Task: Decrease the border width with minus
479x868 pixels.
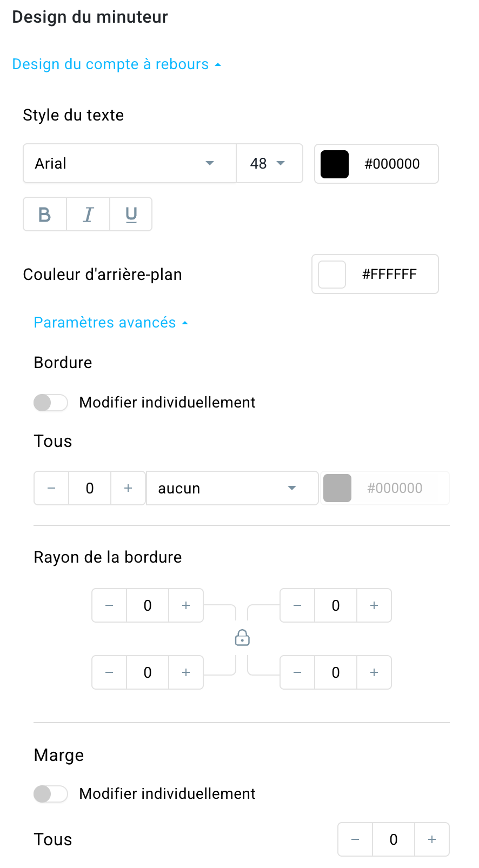Action: 51,488
